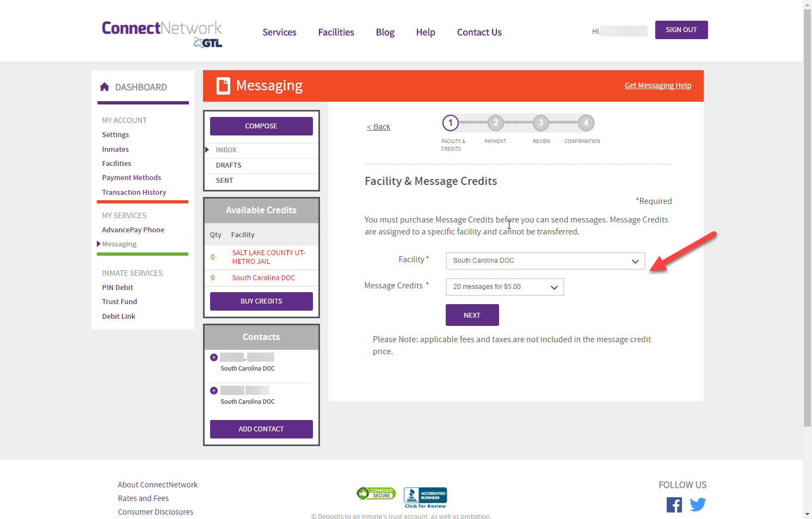Select step 4 Confirmation circle
Image resolution: width=812 pixels, height=519 pixels.
[586, 123]
